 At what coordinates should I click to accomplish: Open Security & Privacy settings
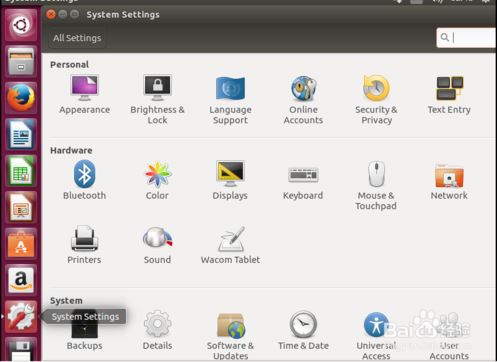376,100
